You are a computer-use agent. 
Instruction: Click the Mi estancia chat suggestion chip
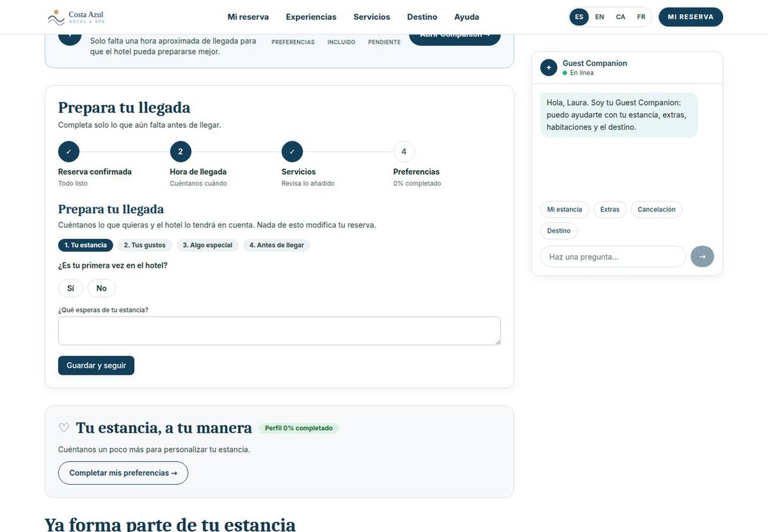(564, 210)
